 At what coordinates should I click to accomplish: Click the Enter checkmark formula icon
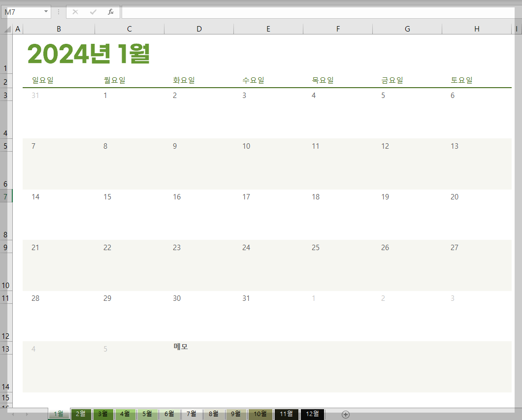click(93, 12)
